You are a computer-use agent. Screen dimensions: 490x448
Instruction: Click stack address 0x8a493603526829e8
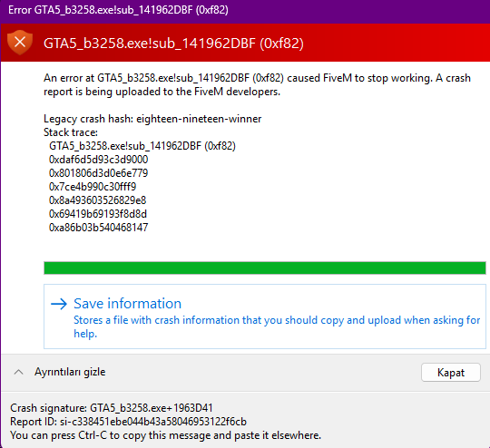pyautogui.click(x=97, y=200)
